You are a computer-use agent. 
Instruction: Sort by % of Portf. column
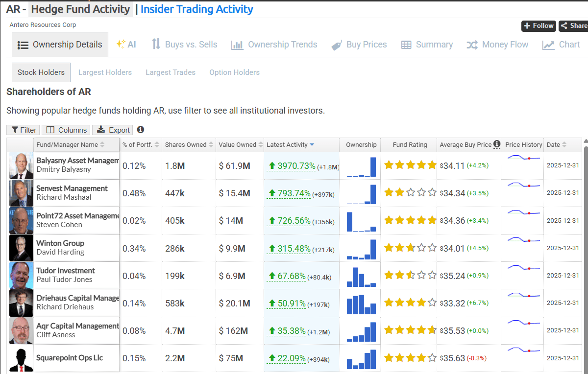(x=141, y=144)
